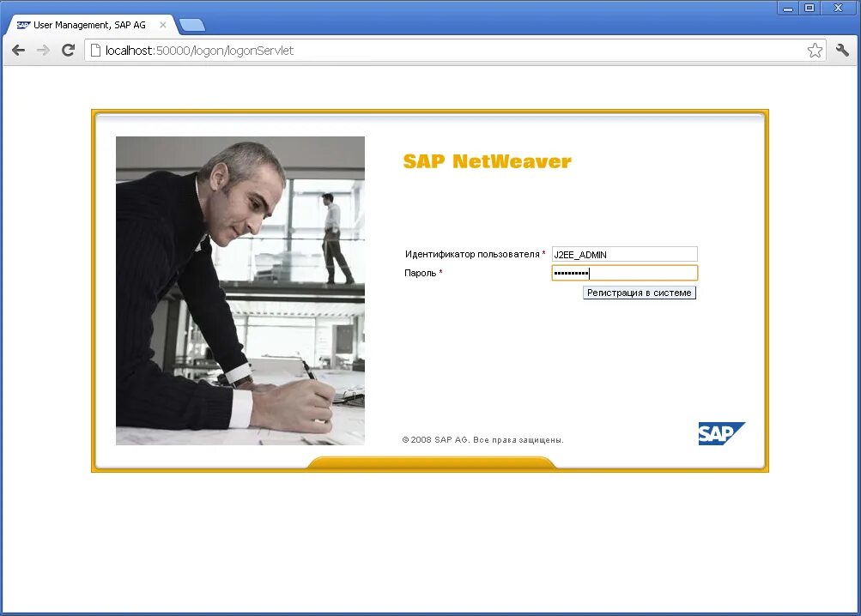Image resolution: width=861 pixels, height=616 pixels.
Task: Bookmark this page with the star icon
Action: click(815, 51)
